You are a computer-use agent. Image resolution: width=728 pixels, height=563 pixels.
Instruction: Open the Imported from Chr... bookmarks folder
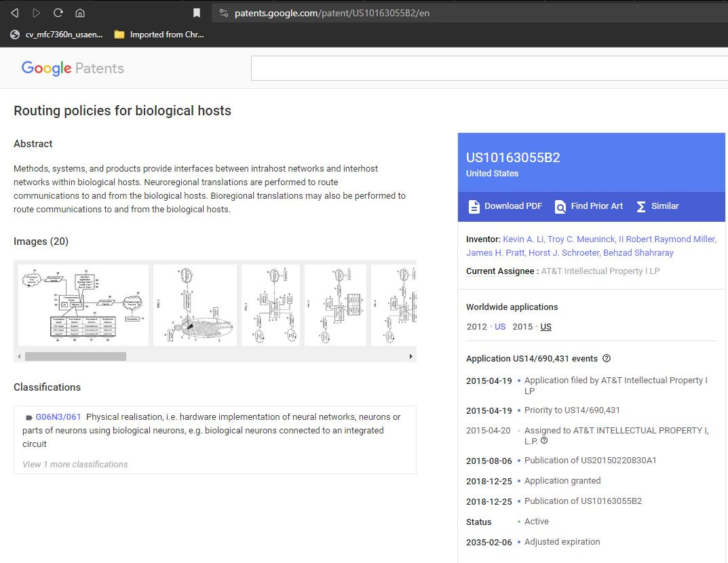159,35
